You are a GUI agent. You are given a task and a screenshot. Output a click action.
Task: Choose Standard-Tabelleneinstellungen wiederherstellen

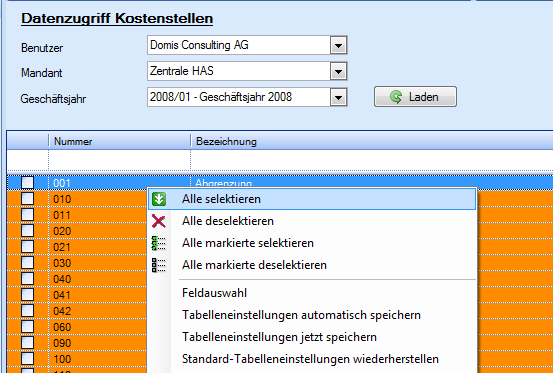(x=312, y=359)
